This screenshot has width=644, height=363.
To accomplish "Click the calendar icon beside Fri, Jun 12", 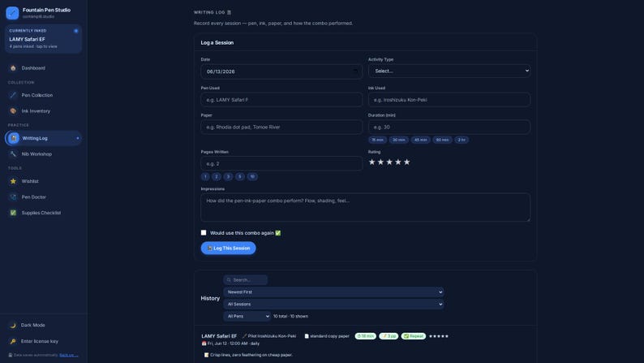I will (x=204, y=344).
